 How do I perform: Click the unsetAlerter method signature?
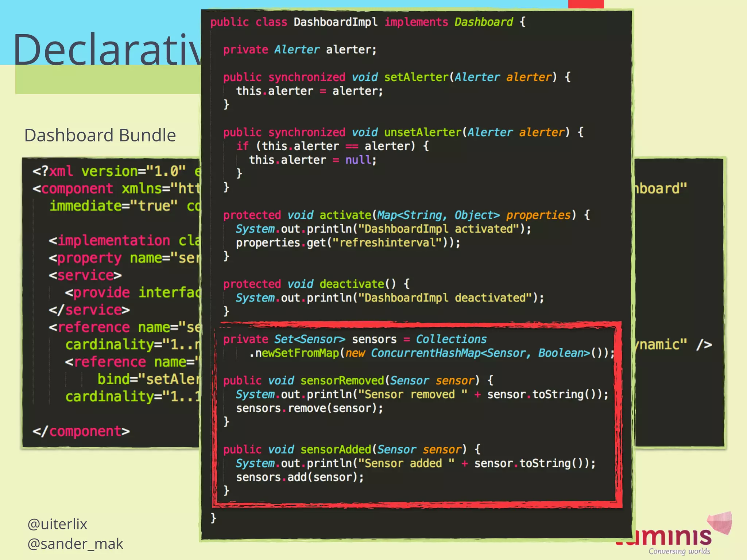403,132
